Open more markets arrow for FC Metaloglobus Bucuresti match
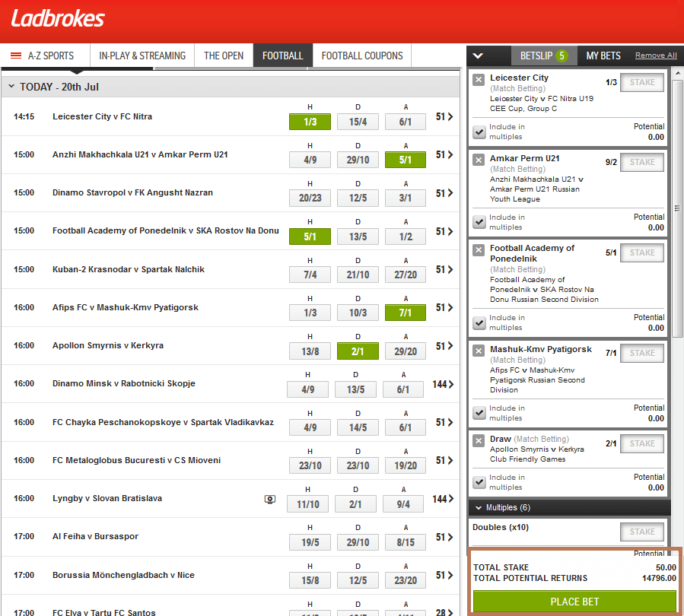 click(450, 461)
